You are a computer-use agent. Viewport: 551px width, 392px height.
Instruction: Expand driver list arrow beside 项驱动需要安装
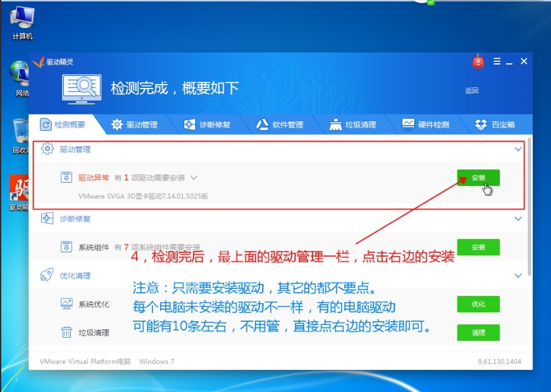pos(194,178)
